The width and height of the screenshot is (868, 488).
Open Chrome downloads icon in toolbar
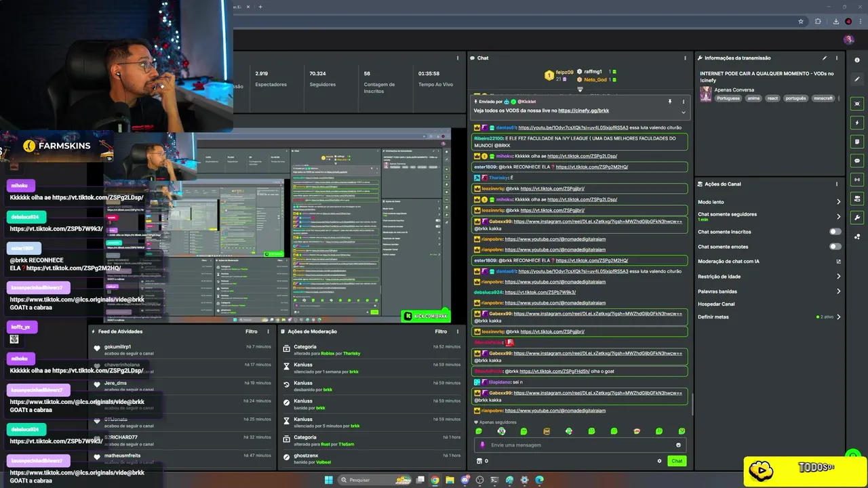tap(836, 22)
